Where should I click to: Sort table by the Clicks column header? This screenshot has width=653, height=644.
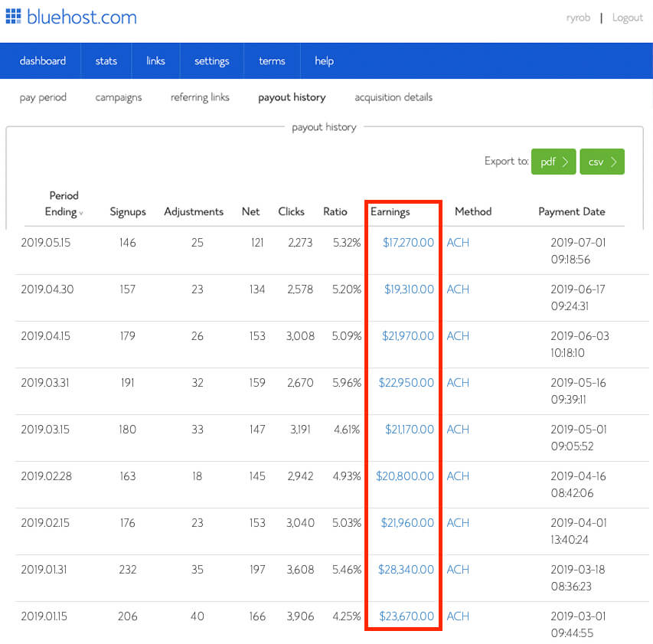click(291, 212)
